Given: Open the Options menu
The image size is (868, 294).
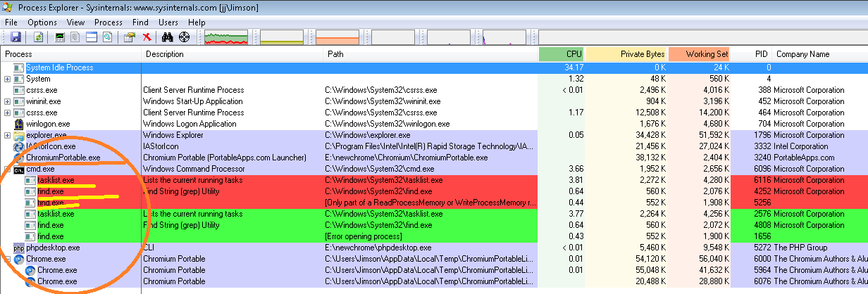Looking at the screenshot, I should pyautogui.click(x=42, y=23).
